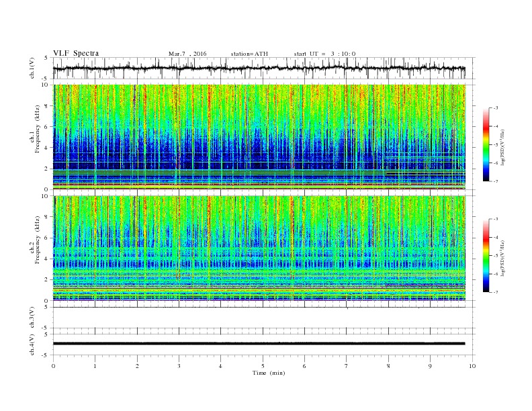
Task: Click the "6" tick label on time axis
Action: click(304, 366)
